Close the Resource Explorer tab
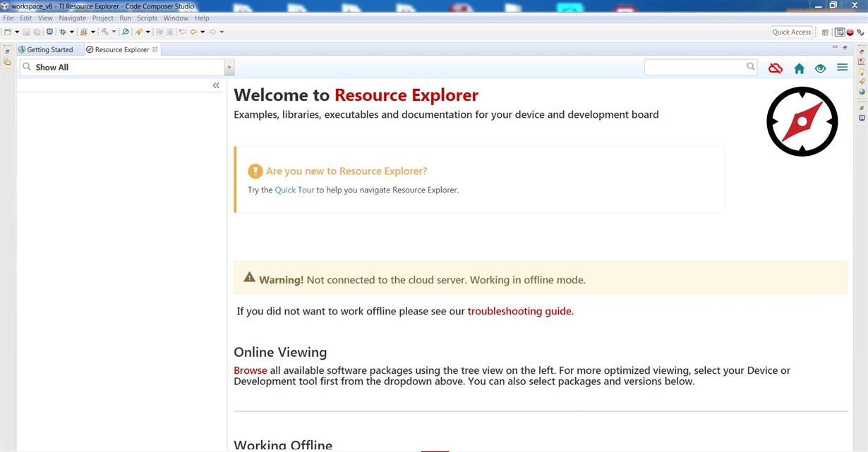Screen dimensions: 868x452 pos(155,49)
